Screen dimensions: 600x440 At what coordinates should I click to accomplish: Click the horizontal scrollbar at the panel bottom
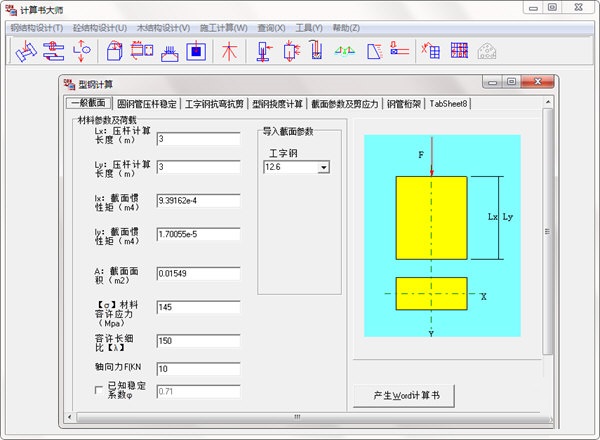300,416
